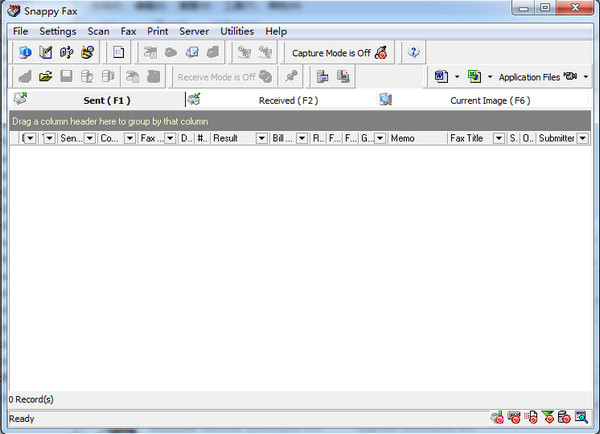Click the notebook with pencil toolbar icon
The height and width of the screenshot is (434, 600).
46,52
